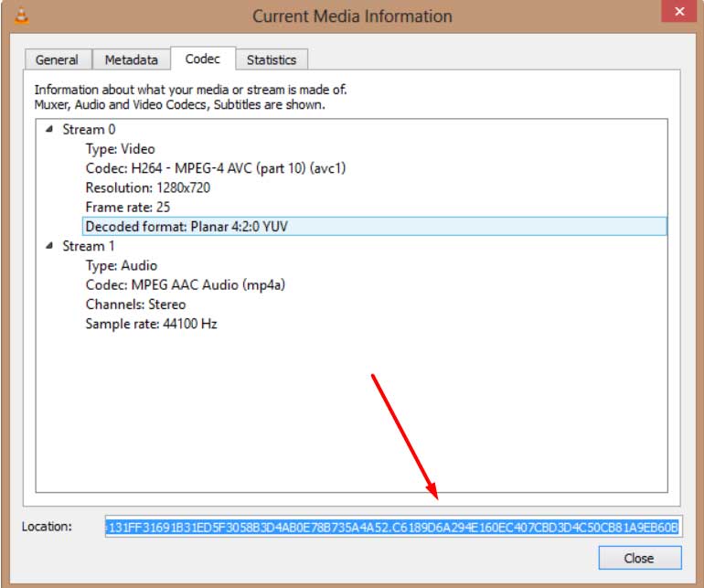Click the Decoded format: Planar 4:2:0 YUV row
Image resolution: width=704 pixels, height=588 pixels.
[x=375, y=227]
